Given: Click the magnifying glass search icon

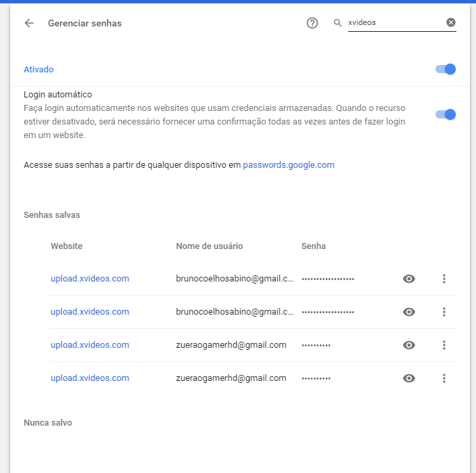Looking at the screenshot, I should 337,23.
